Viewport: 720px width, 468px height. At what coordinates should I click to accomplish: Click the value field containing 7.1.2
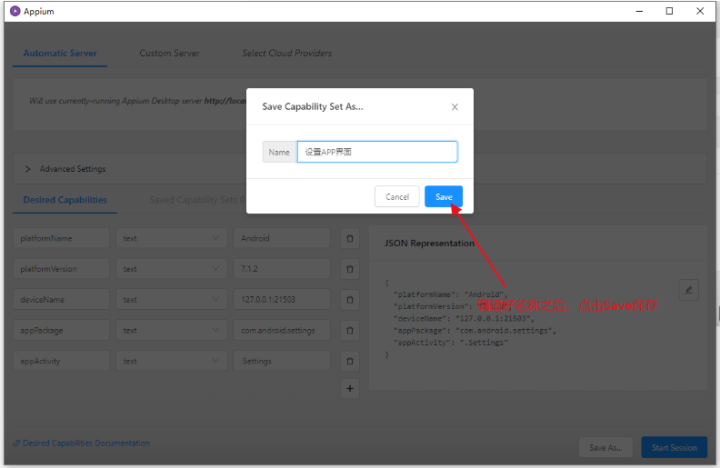pyautogui.click(x=282, y=269)
